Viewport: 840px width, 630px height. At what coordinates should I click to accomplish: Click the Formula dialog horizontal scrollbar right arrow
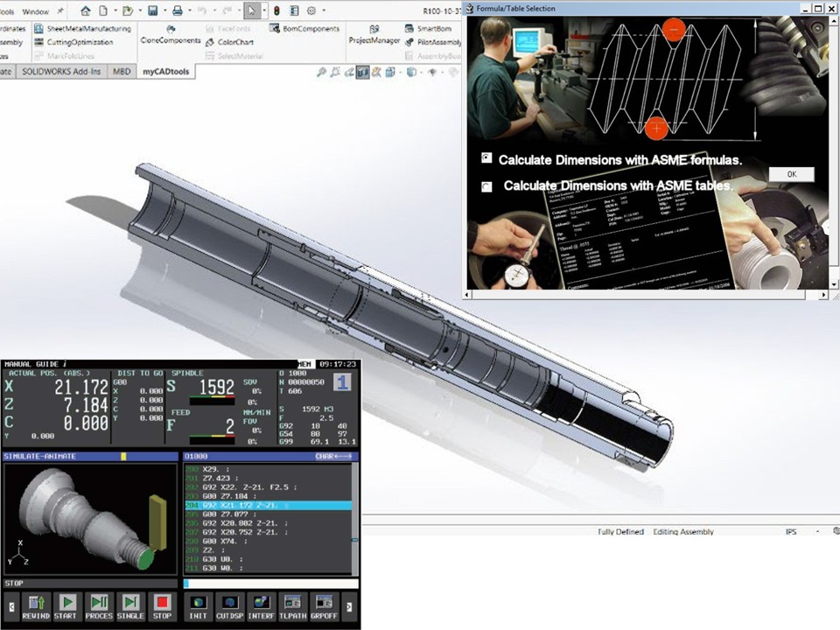pos(824,294)
